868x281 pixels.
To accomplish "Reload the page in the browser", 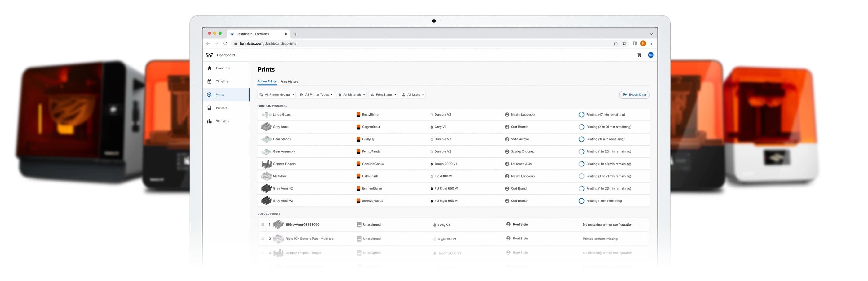I will click(x=225, y=43).
